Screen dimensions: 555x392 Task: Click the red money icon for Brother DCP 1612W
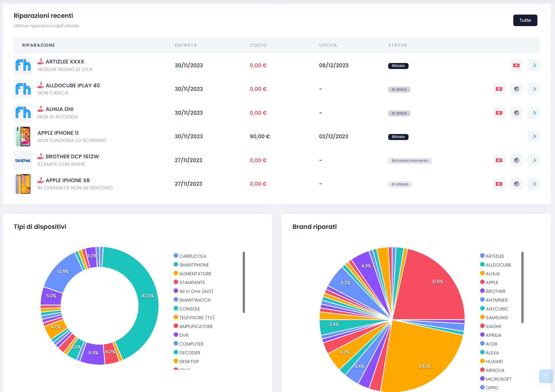tap(499, 160)
